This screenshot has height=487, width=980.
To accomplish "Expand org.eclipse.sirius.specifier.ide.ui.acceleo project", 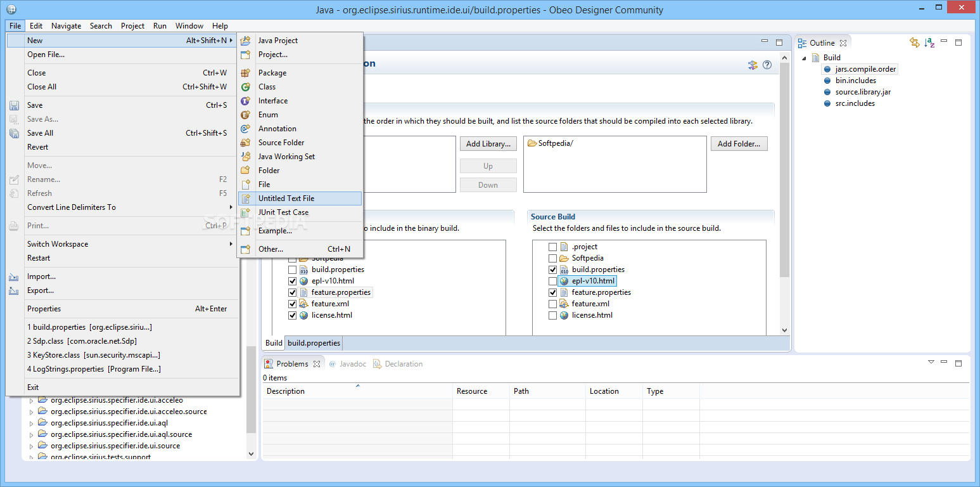I will (32, 400).
